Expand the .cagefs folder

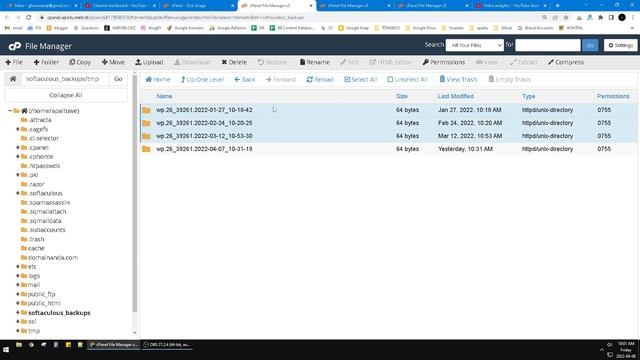(x=18, y=129)
